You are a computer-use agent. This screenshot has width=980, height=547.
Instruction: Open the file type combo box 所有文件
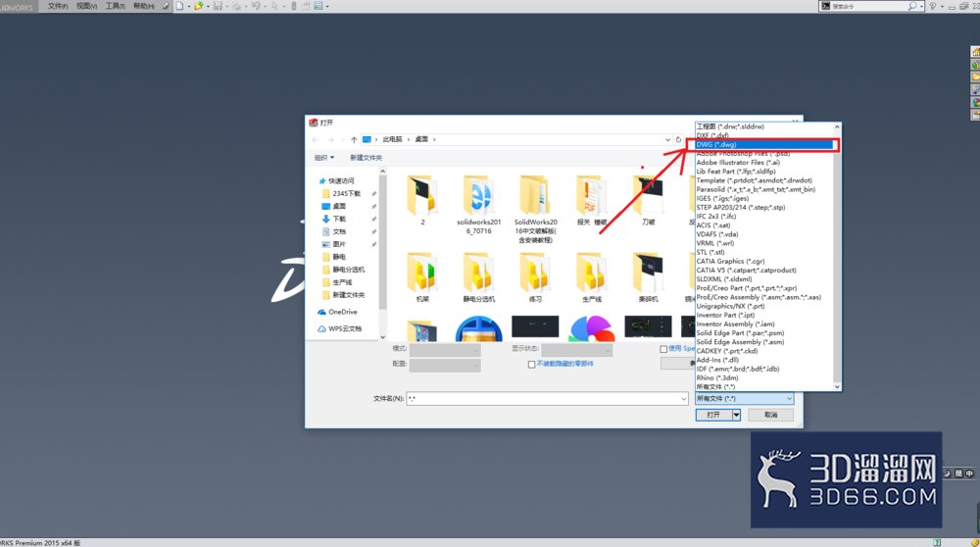click(745, 399)
